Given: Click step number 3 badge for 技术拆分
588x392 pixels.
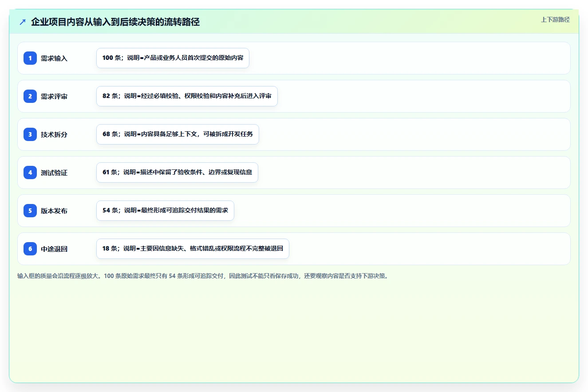Looking at the screenshot, I should pyautogui.click(x=30, y=134).
